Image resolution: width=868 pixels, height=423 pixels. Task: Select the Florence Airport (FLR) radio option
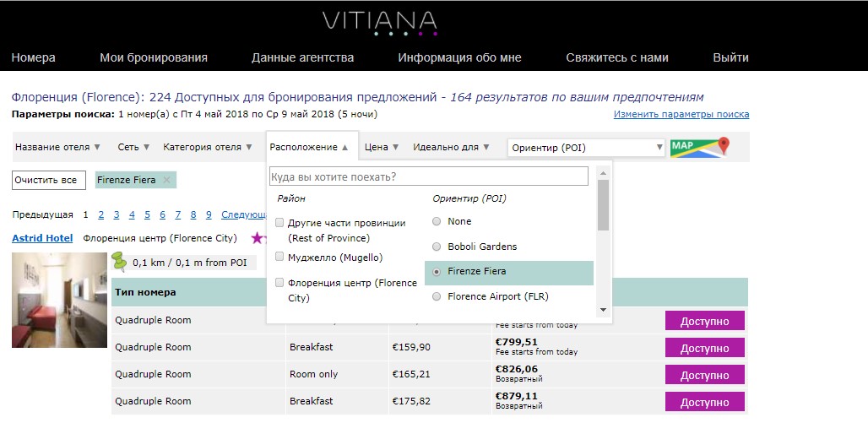tap(437, 296)
